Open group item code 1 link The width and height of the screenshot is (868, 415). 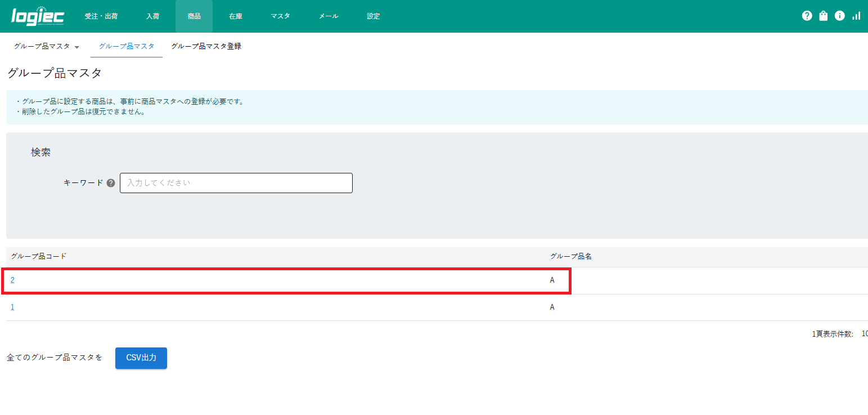point(12,307)
